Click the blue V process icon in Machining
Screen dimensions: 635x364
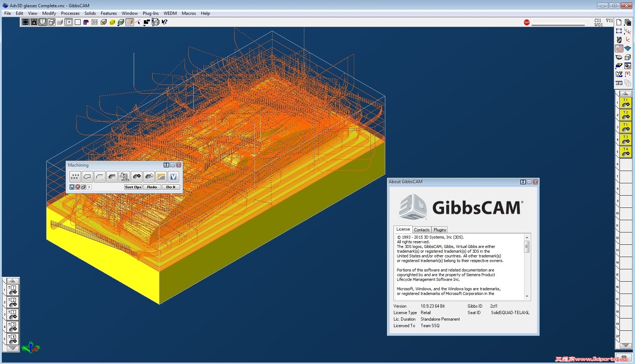click(173, 177)
